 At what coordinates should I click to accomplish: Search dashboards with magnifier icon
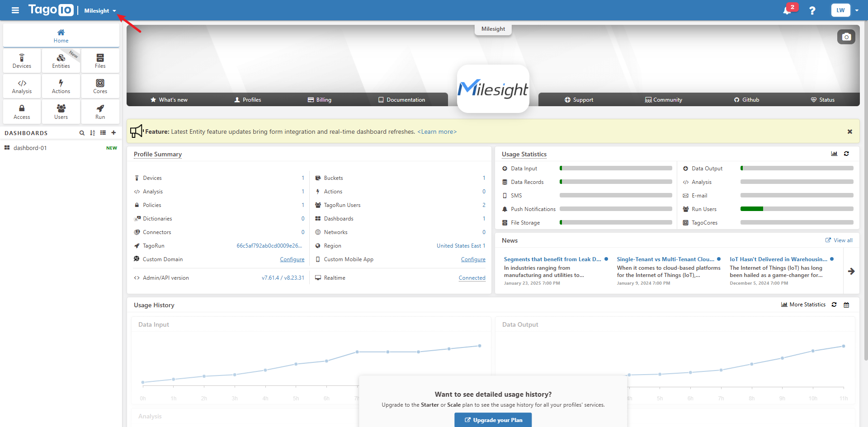82,133
